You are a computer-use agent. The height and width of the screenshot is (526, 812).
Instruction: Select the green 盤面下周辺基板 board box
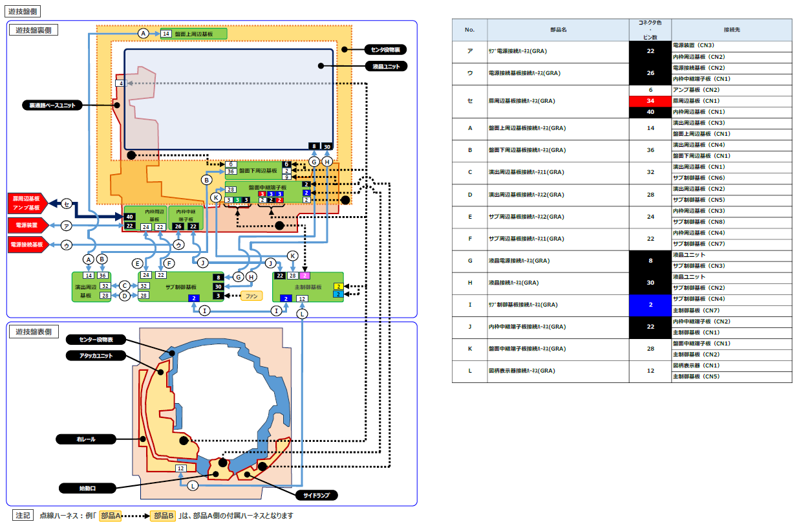(x=259, y=170)
